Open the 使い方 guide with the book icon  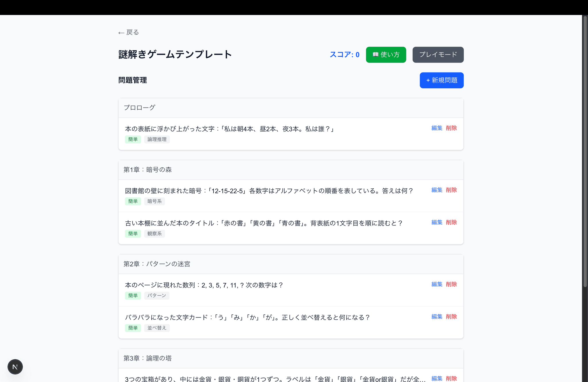pyautogui.click(x=386, y=54)
